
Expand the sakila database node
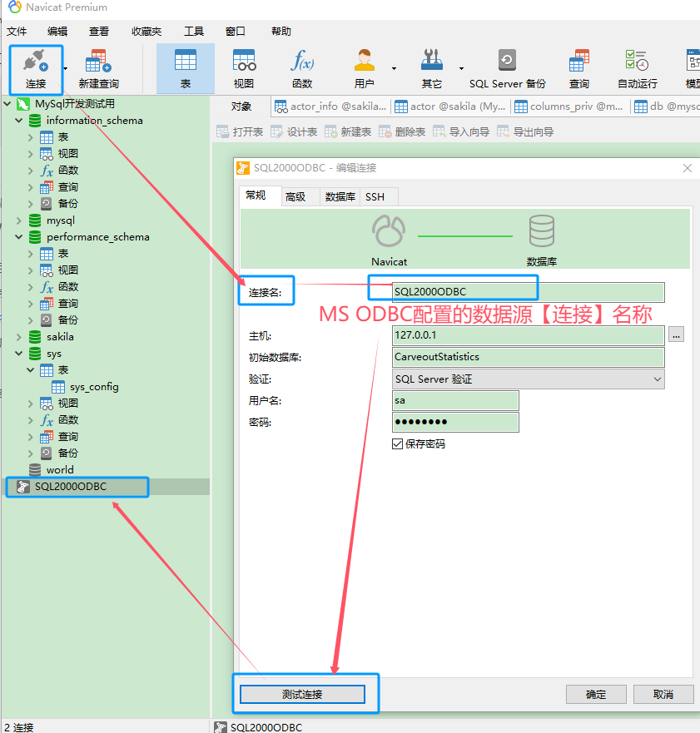[18, 337]
